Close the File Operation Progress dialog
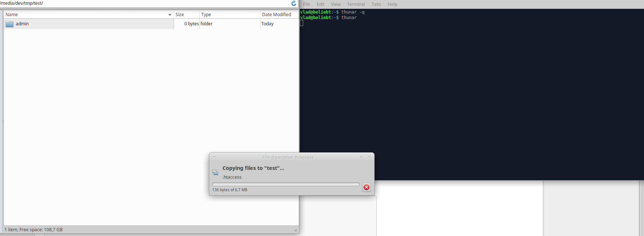Image resolution: width=644 pixels, height=236 pixels. 369,157
